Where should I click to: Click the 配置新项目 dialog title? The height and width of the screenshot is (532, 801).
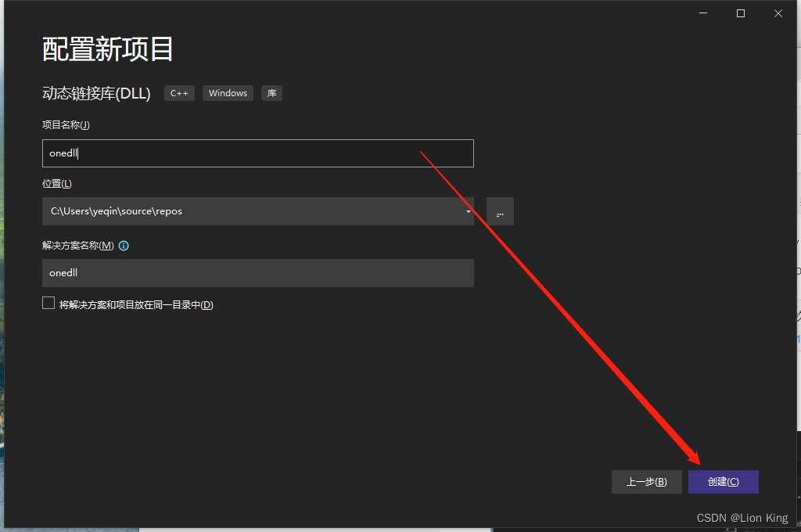coord(106,48)
